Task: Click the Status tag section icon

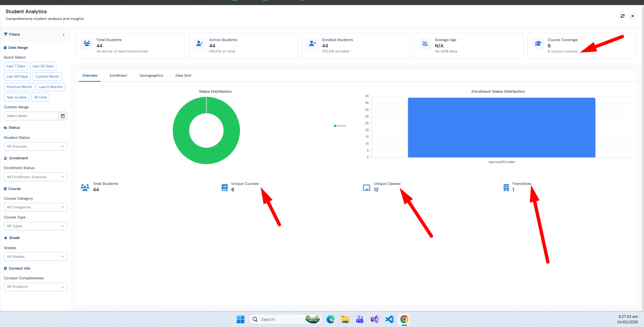Action: tap(5, 128)
